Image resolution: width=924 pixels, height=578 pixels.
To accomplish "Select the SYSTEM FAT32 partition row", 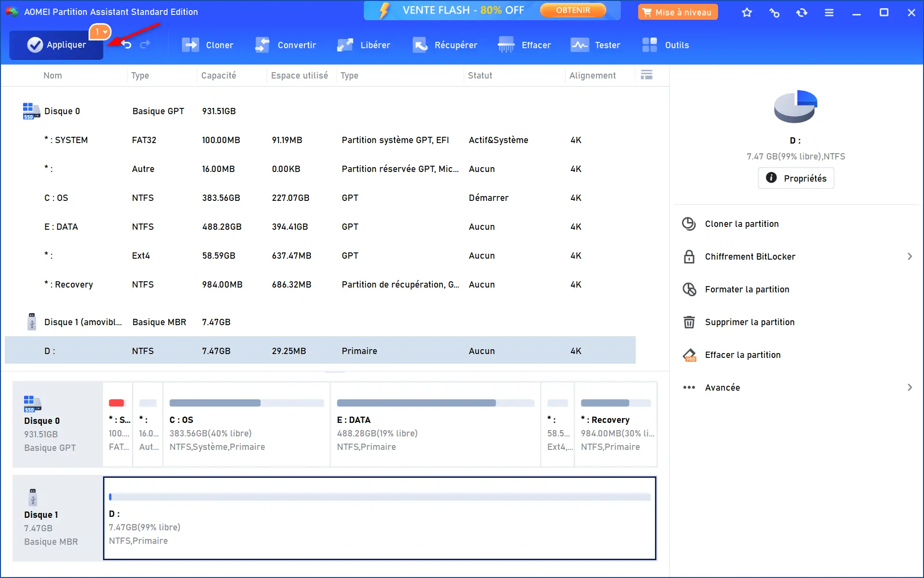I will (x=320, y=140).
